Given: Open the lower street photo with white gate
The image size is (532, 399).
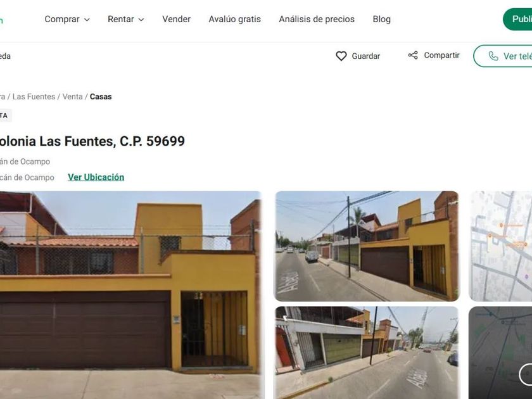Looking at the screenshot, I should coord(367,353).
